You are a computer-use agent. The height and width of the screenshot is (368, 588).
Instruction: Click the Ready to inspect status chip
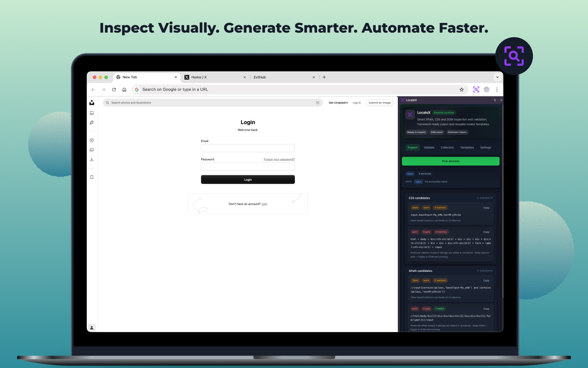click(x=416, y=132)
